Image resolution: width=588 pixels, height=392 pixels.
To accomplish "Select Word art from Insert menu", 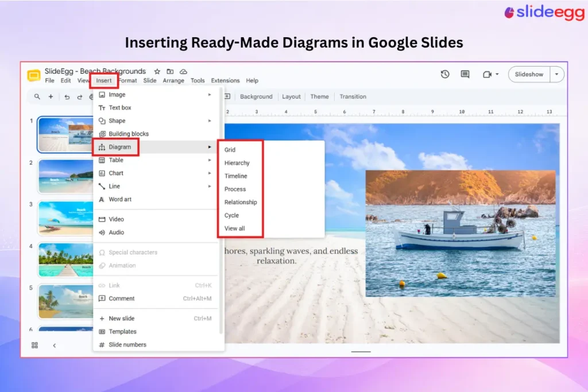I will pyautogui.click(x=155, y=199).
